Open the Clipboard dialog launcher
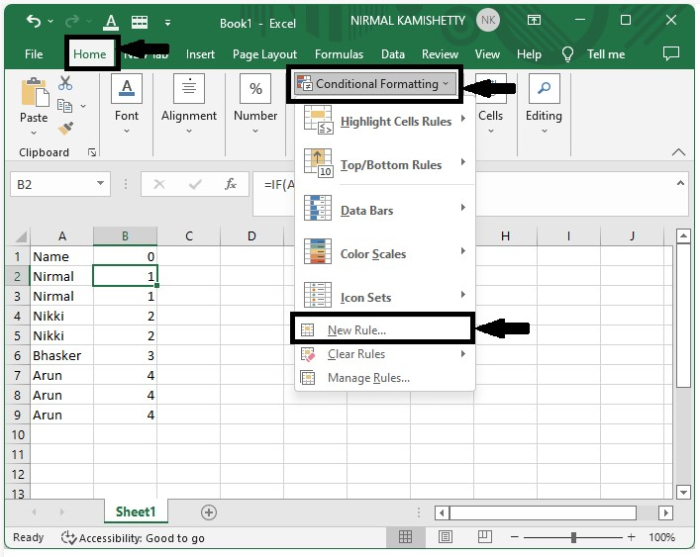 tap(92, 153)
